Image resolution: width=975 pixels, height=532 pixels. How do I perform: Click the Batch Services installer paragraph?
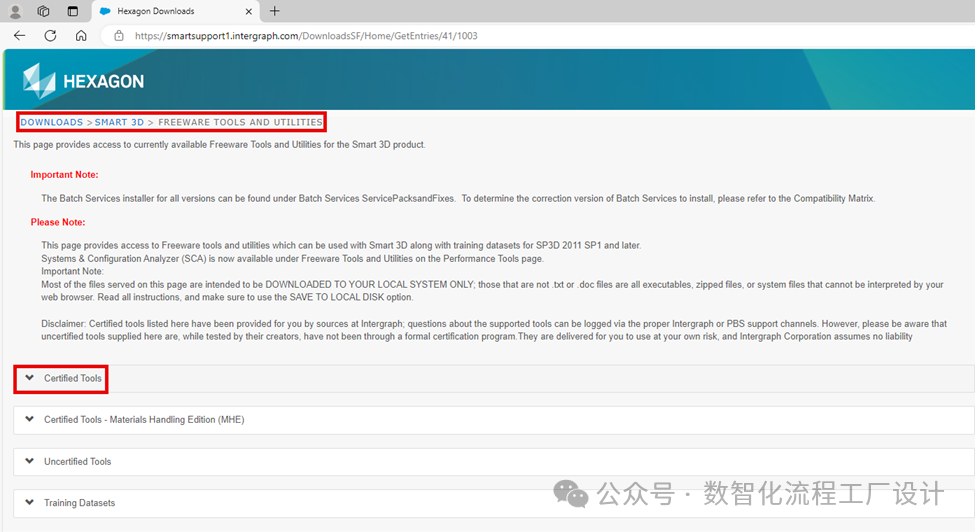click(x=458, y=198)
